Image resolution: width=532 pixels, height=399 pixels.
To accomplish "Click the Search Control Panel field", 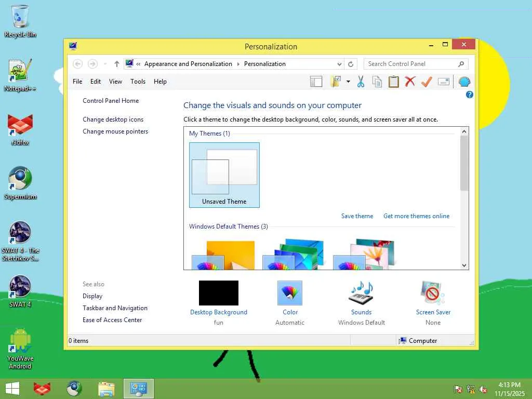I will 416,64.
